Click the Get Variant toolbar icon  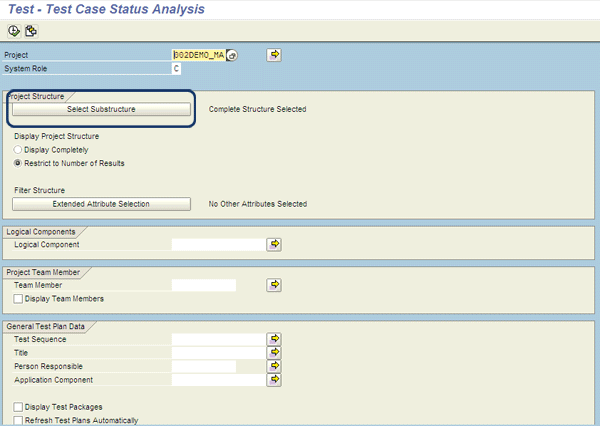[31, 31]
